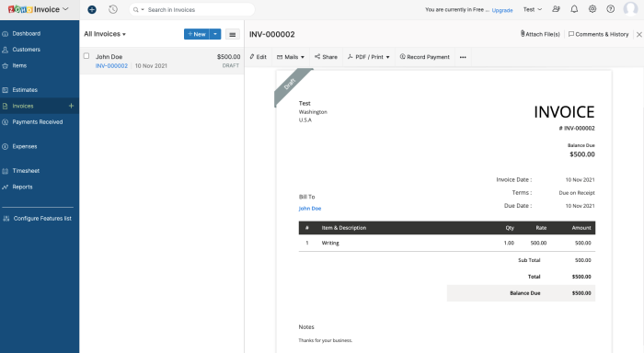
Task: Go to Dashboard
Action: (27, 34)
